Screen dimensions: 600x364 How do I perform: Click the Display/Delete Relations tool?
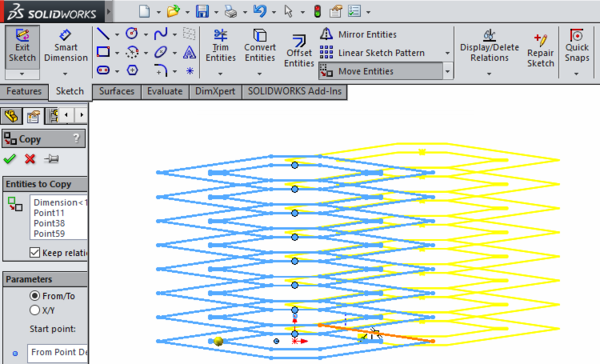click(489, 46)
